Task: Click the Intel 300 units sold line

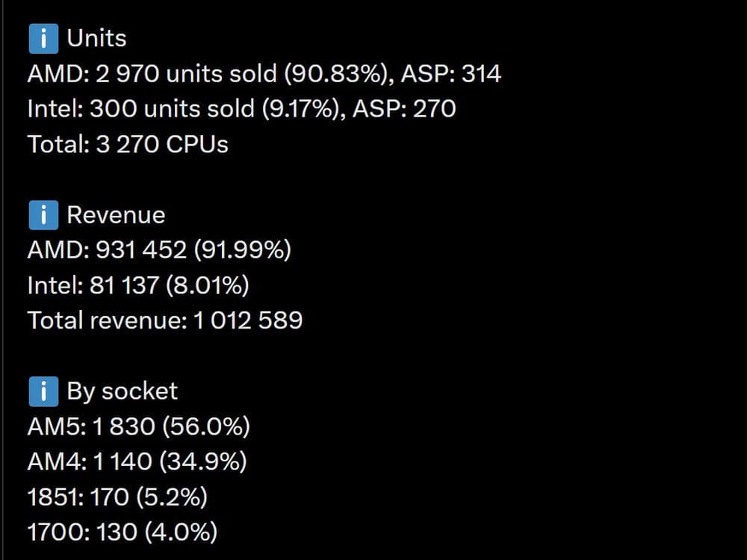Action: pyautogui.click(x=241, y=109)
